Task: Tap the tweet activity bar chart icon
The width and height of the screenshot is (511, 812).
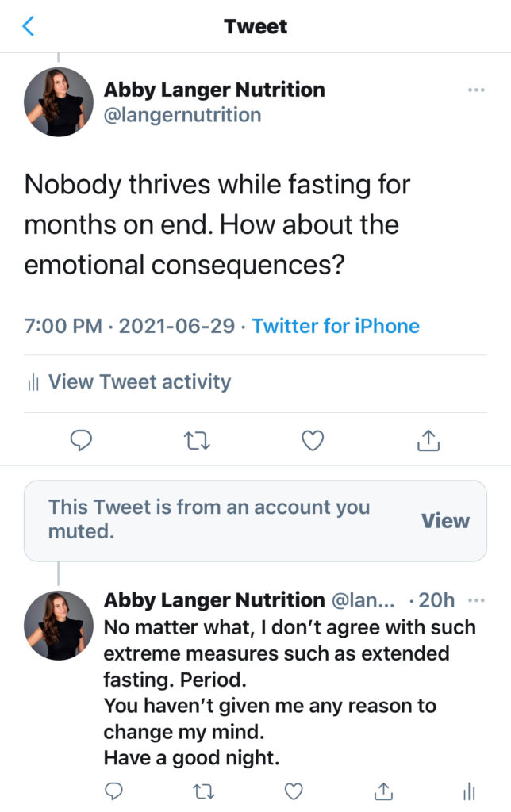Action: pyautogui.click(x=33, y=383)
